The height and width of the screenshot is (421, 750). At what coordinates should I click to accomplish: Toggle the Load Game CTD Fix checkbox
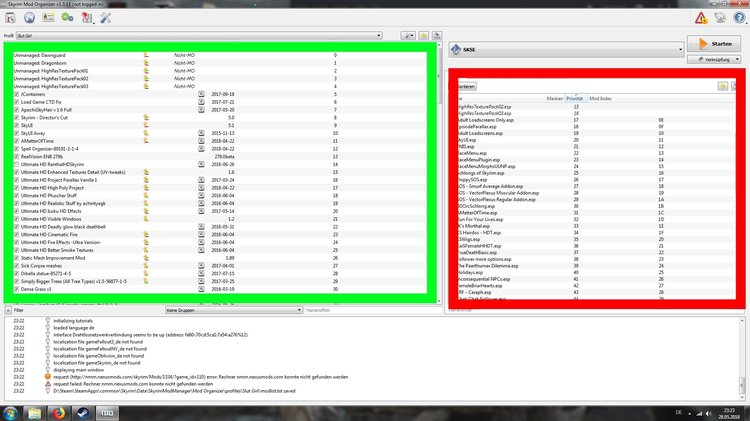(x=17, y=102)
